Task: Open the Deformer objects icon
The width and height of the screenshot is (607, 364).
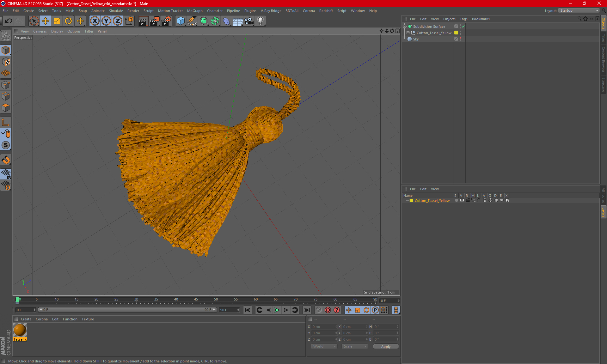Action: [226, 21]
